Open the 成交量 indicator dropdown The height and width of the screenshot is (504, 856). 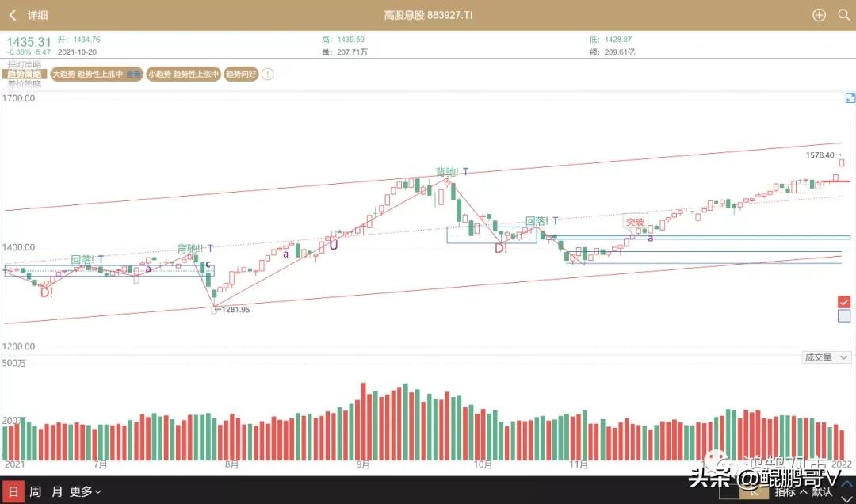click(x=827, y=357)
